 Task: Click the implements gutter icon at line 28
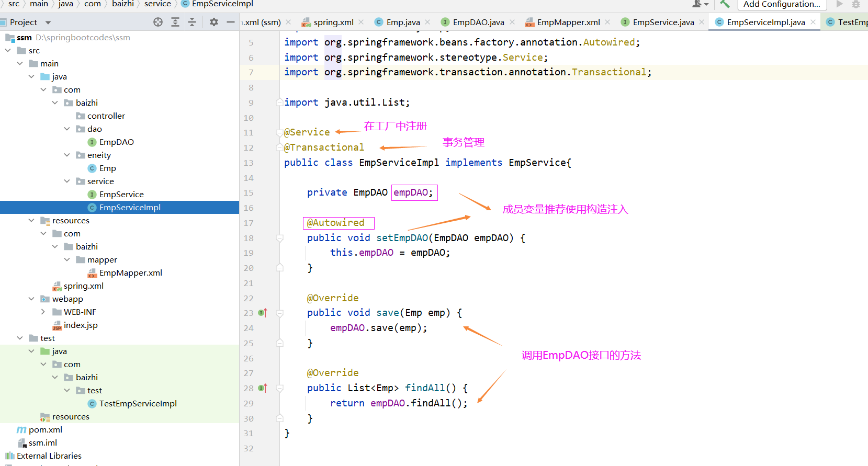[263, 388]
